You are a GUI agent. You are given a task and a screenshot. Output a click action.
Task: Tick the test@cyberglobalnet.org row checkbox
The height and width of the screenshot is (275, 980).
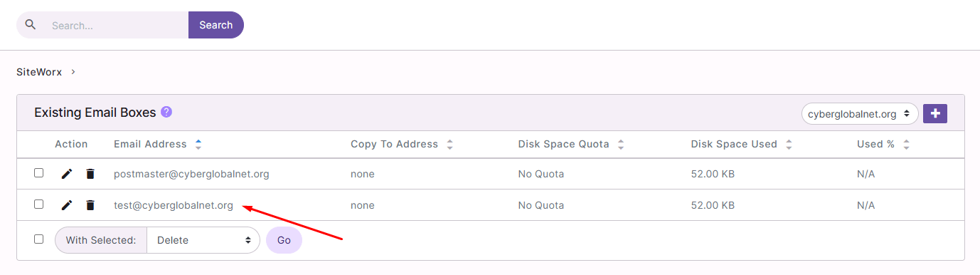tap(39, 204)
